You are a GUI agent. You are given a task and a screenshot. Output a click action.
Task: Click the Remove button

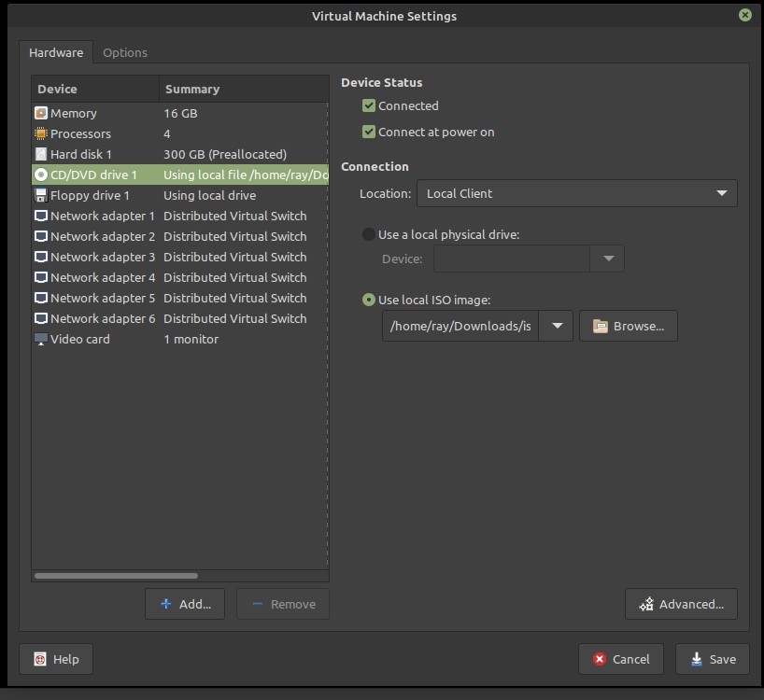coord(283,604)
